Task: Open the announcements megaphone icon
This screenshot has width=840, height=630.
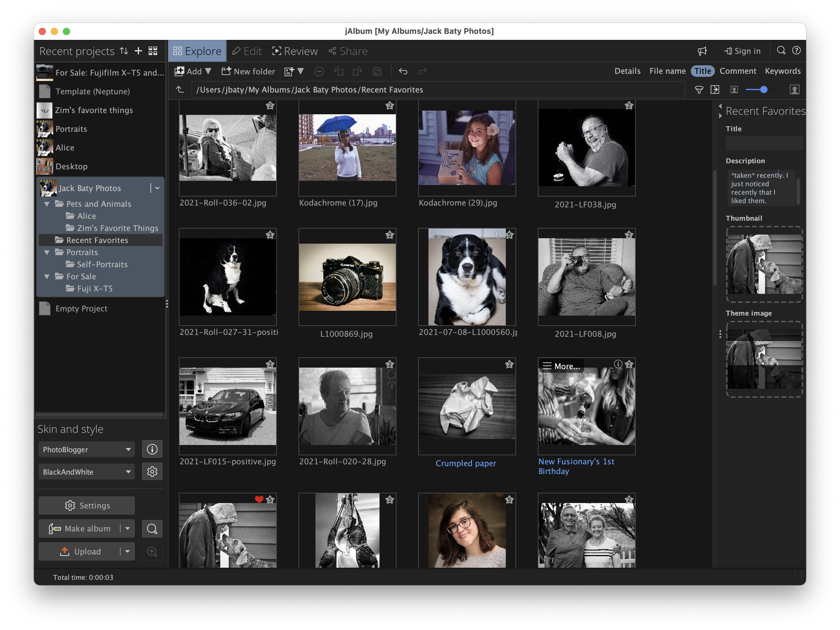Action: 702,51
